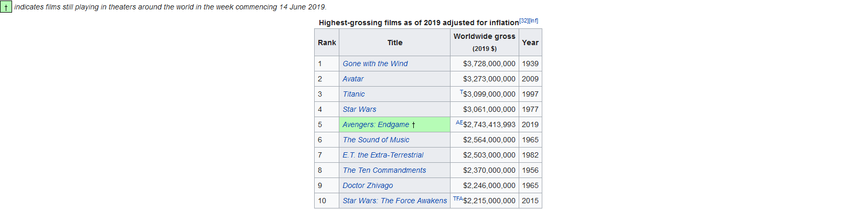Open Star Wars: The Force Awakens link

click(x=394, y=201)
